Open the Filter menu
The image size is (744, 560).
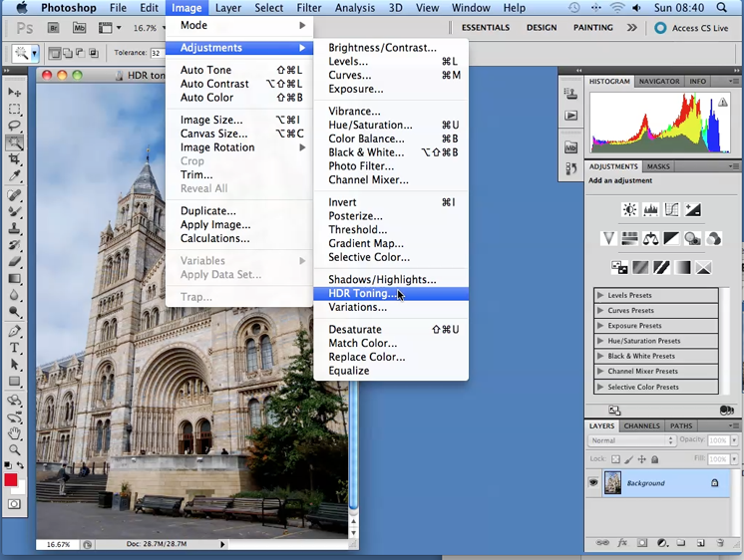(x=309, y=8)
